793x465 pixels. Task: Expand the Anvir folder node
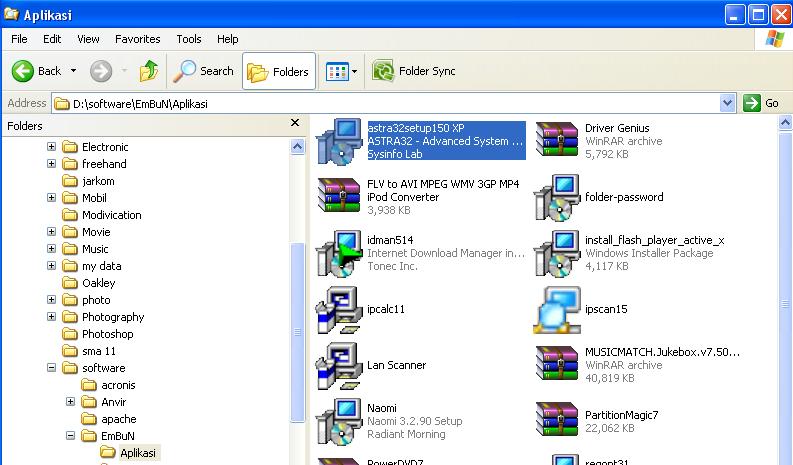[70, 401]
